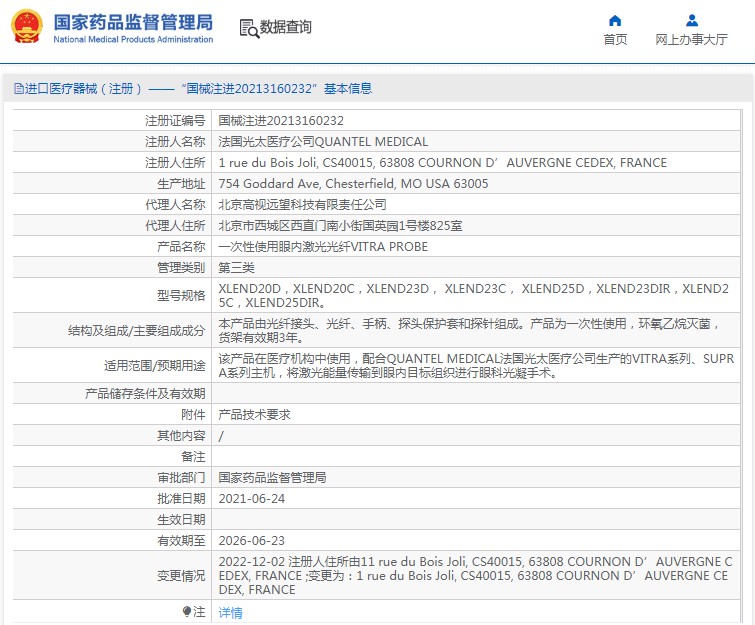Click the 代理人名称 row label
The height and width of the screenshot is (625, 755).
click(175, 205)
